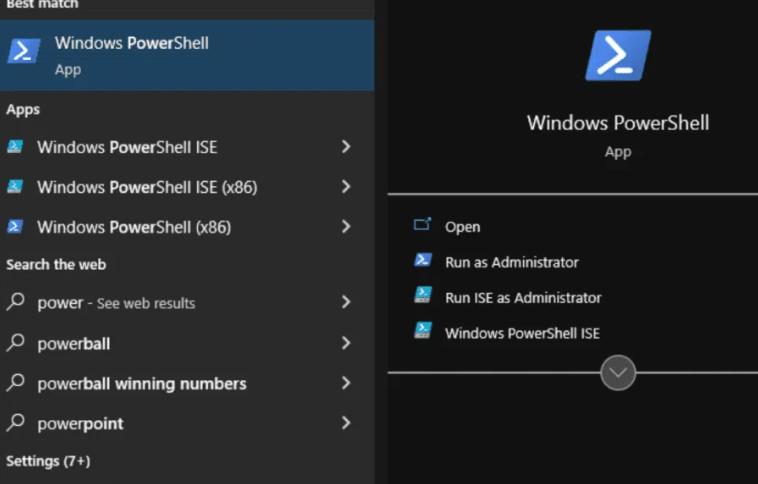Select 'powerball winning numbers' suggestion
This screenshot has height=484, width=758.
click(x=187, y=383)
